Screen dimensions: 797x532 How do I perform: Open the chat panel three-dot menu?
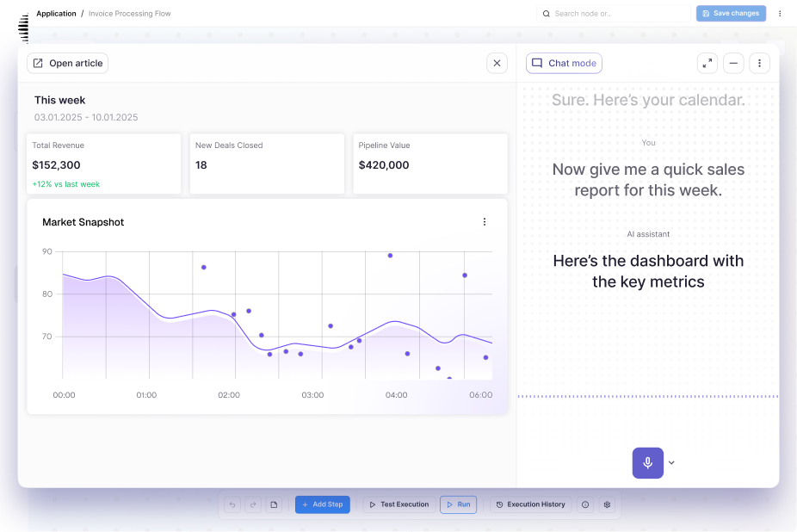pyautogui.click(x=759, y=63)
